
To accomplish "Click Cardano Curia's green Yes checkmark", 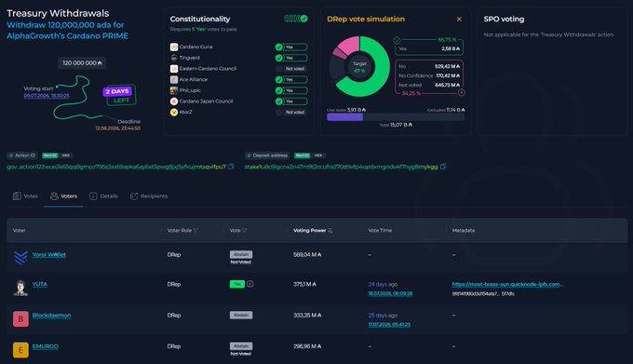I will click(279, 47).
